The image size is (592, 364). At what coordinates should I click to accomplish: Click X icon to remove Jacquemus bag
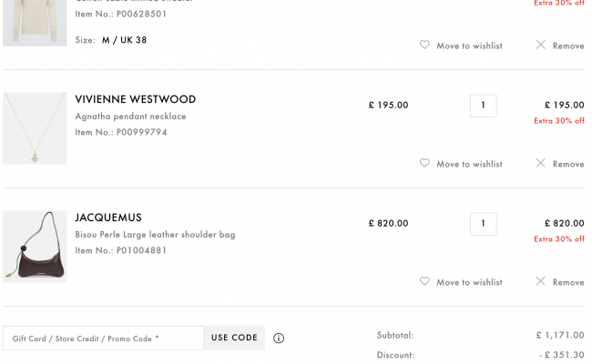tap(541, 281)
